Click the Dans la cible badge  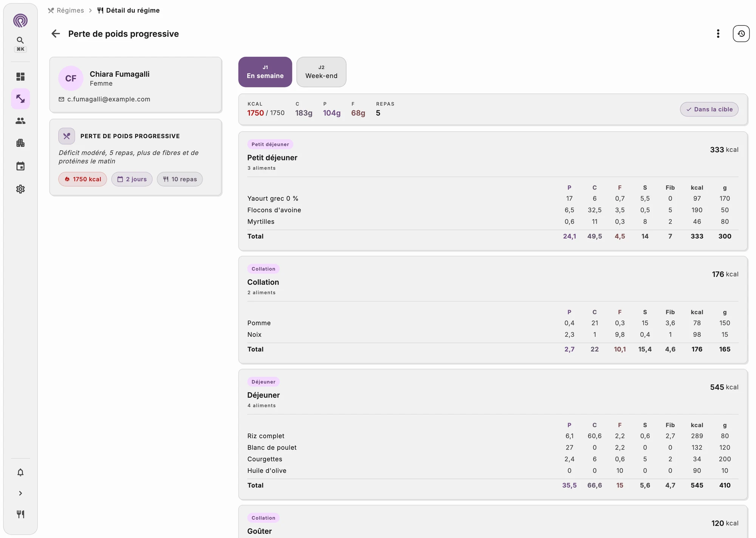pos(709,109)
